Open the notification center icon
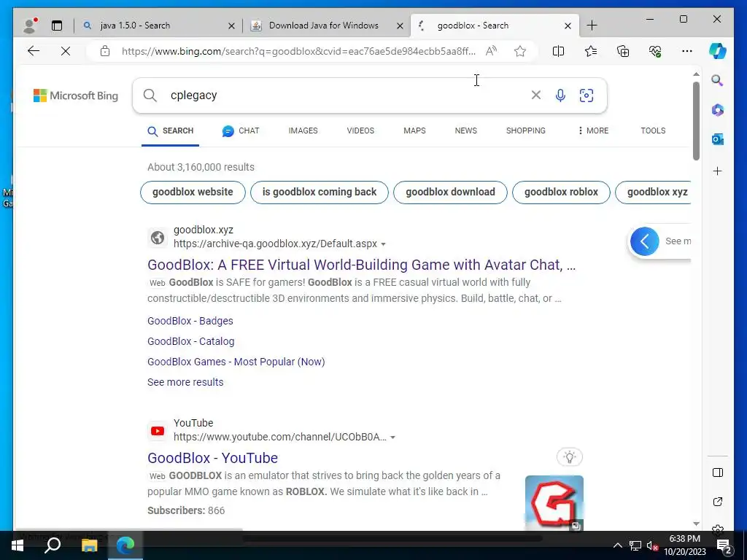 [724, 545]
